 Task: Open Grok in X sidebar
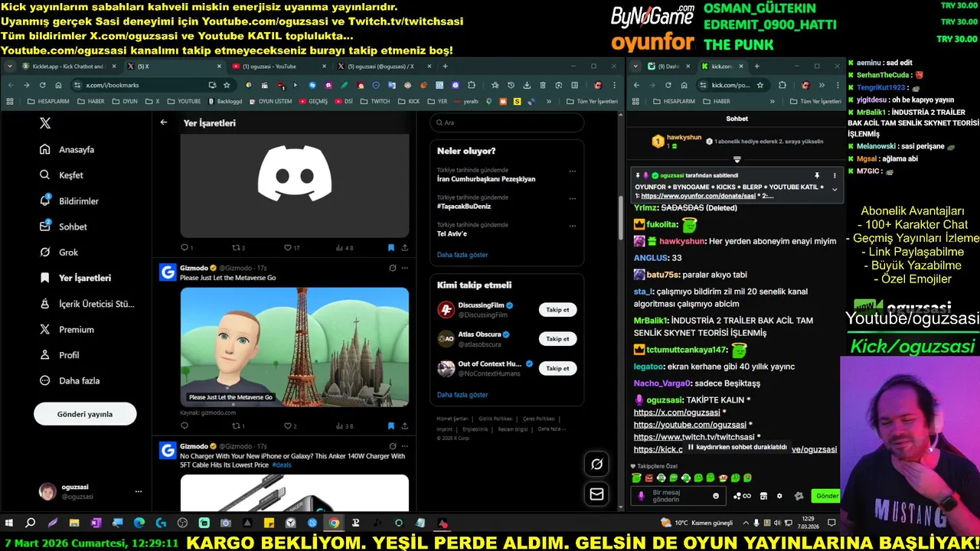pos(59,253)
